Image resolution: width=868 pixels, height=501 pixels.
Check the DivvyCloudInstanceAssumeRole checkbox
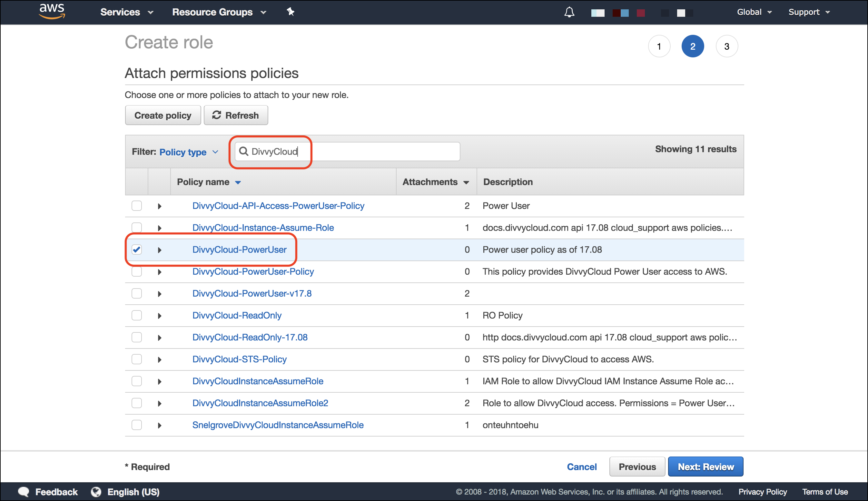click(137, 381)
